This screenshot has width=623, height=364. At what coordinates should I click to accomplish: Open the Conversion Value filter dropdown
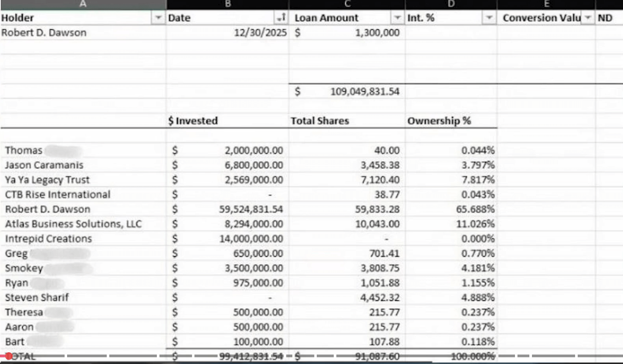click(588, 18)
